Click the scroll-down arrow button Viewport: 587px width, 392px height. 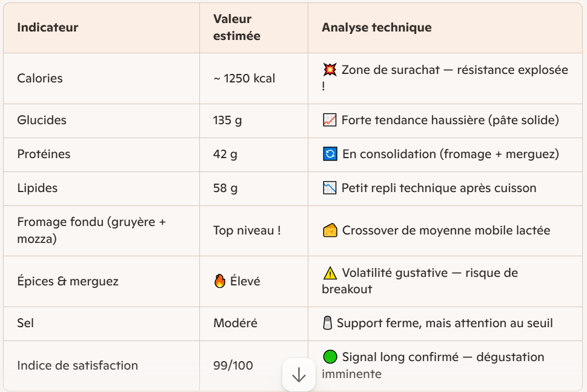click(299, 375)
